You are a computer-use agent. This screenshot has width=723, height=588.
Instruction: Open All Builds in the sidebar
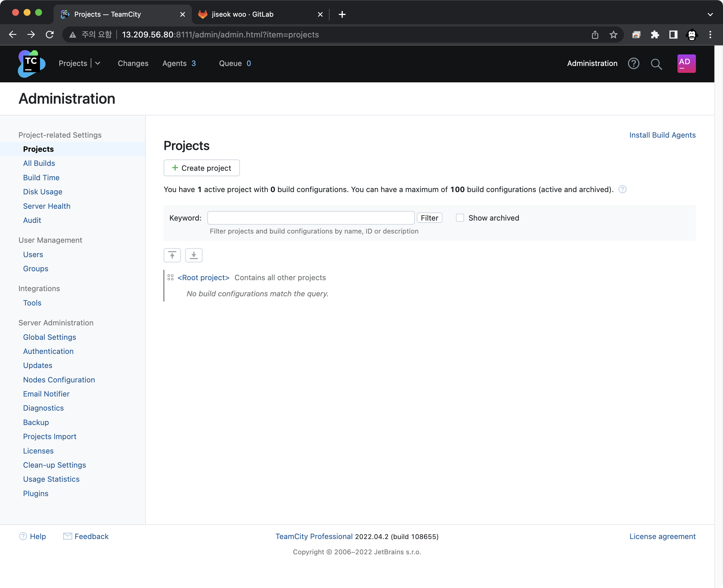[39, 163]
